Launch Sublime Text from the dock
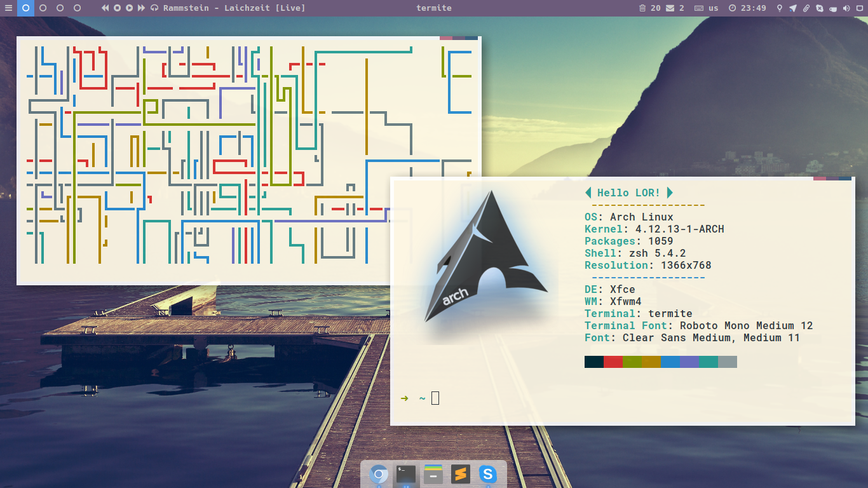The height and width of the screenshot is (488, 868). click(461, 474)
